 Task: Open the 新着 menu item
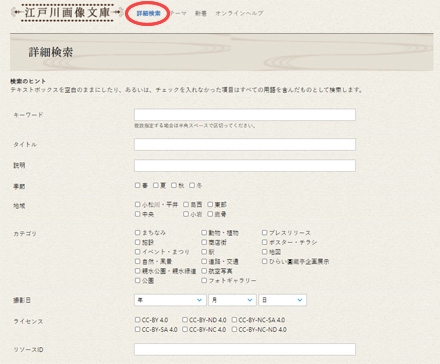click(x=201, y=13)
